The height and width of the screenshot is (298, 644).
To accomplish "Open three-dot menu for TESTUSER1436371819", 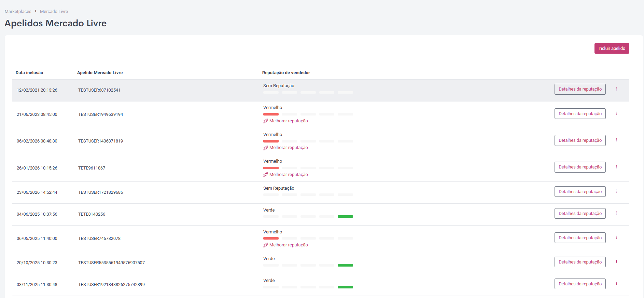I will (616, 140).
